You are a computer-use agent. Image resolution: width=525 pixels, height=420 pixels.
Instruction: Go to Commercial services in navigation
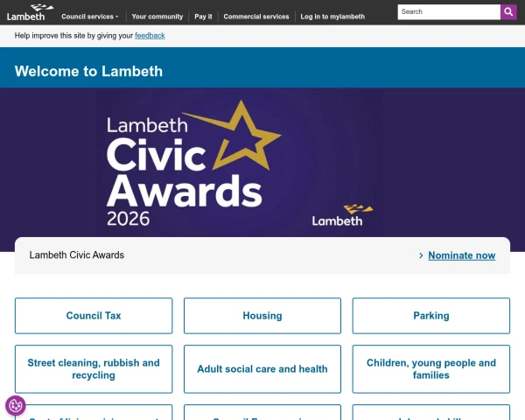pos(256,17)
